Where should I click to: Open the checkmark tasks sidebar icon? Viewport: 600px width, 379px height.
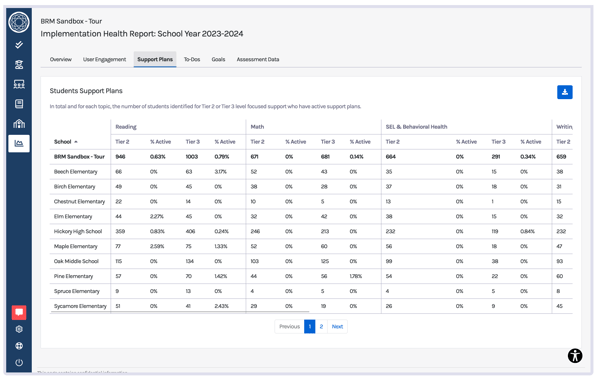[x=19, y=45]
